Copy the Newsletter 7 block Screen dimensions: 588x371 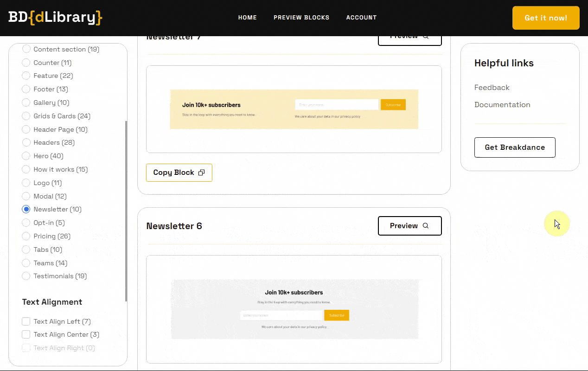pyautogui.click(x=179, y=173)
